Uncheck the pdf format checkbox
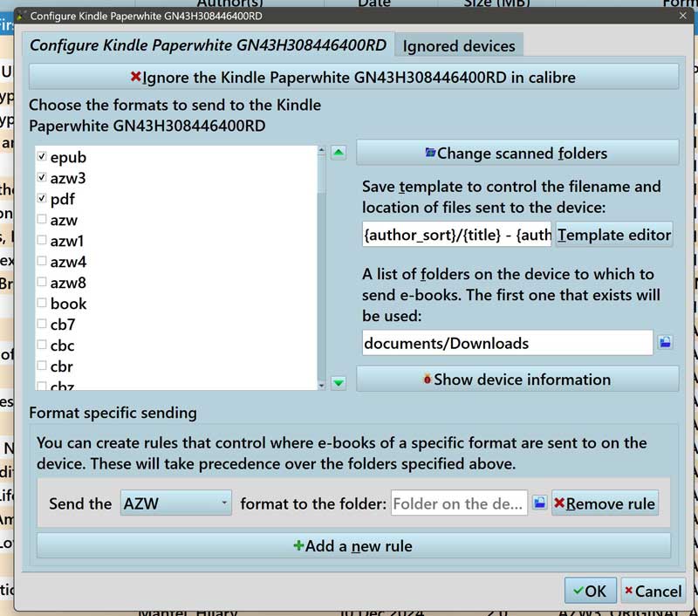 (42, 198)
